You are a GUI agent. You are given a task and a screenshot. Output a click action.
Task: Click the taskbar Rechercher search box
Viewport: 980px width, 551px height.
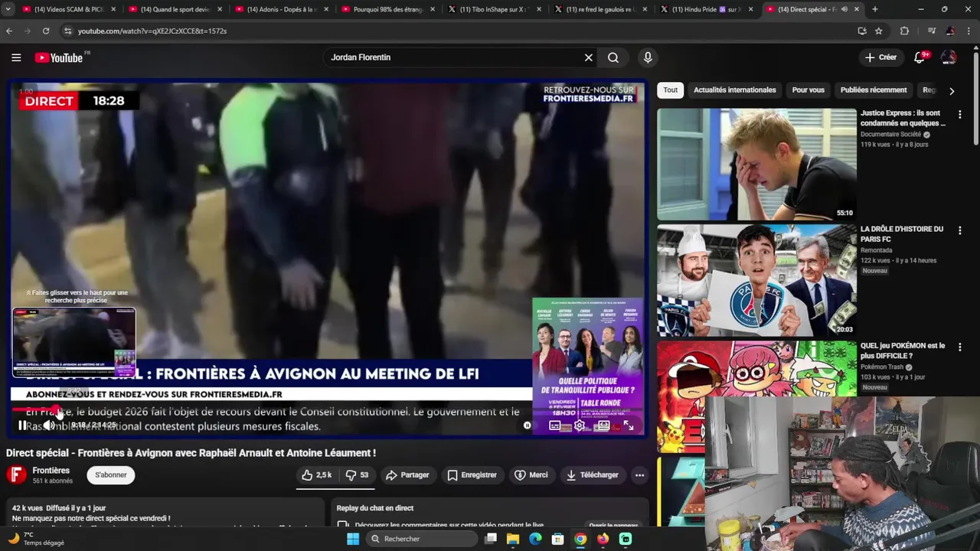coord(421,539)
